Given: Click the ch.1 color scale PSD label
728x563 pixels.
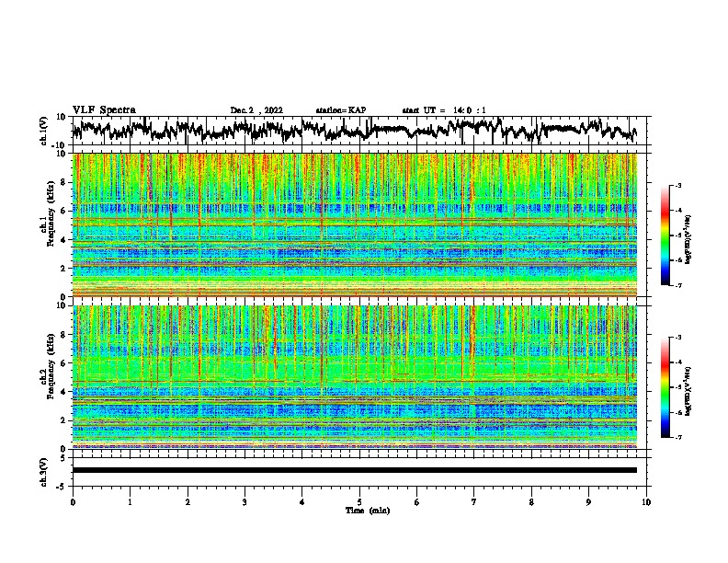Looking at the screenshot, I should click(688, 239).
